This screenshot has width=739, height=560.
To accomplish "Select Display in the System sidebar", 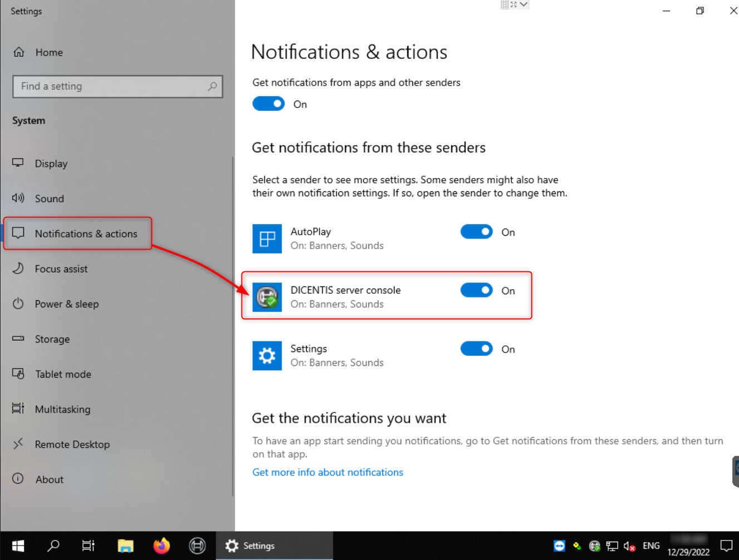I will [x=51, y=163].
